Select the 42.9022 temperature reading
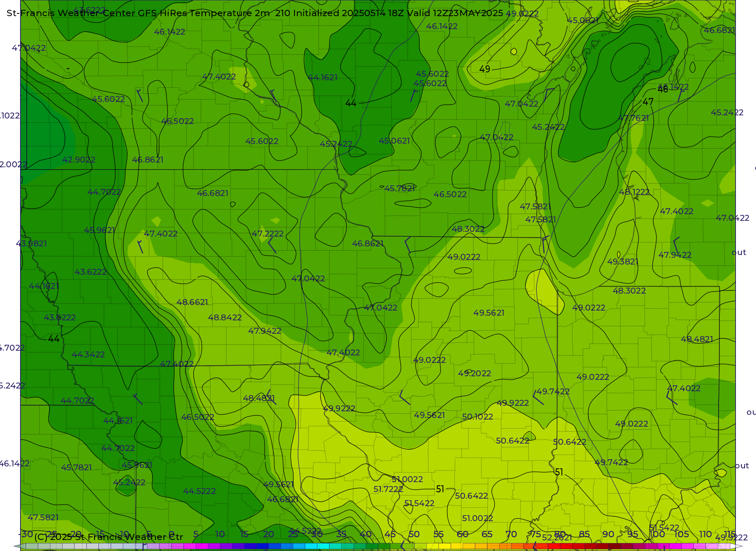 [x=79, y=160]
